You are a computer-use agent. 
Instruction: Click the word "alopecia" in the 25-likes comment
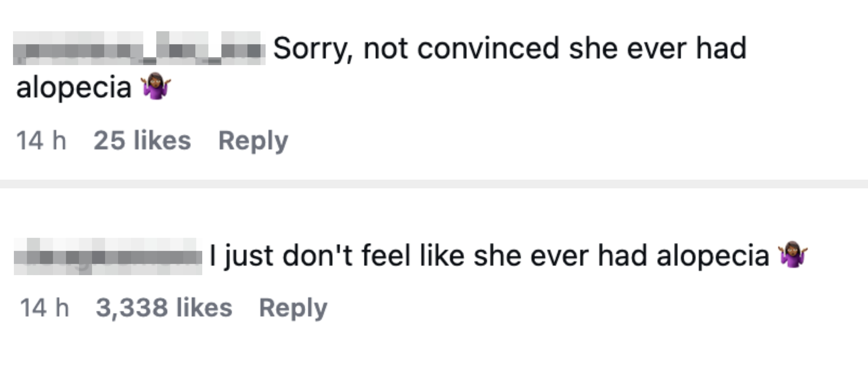[74, 88]
